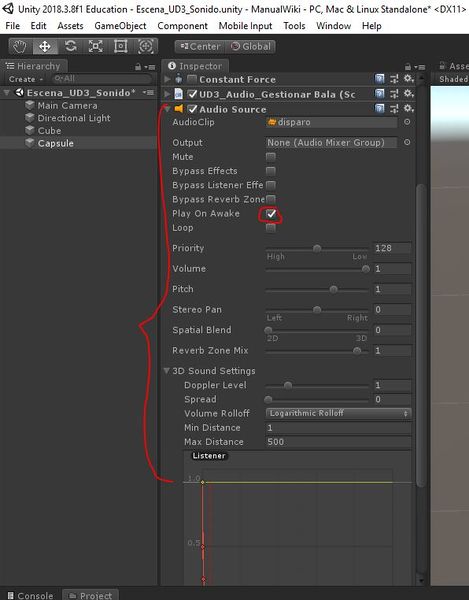This screenshot has width=469, height=600.
Task: Disable the UD3_Audio_Gestionar Bala script checkbox
Action: [192, 94]
